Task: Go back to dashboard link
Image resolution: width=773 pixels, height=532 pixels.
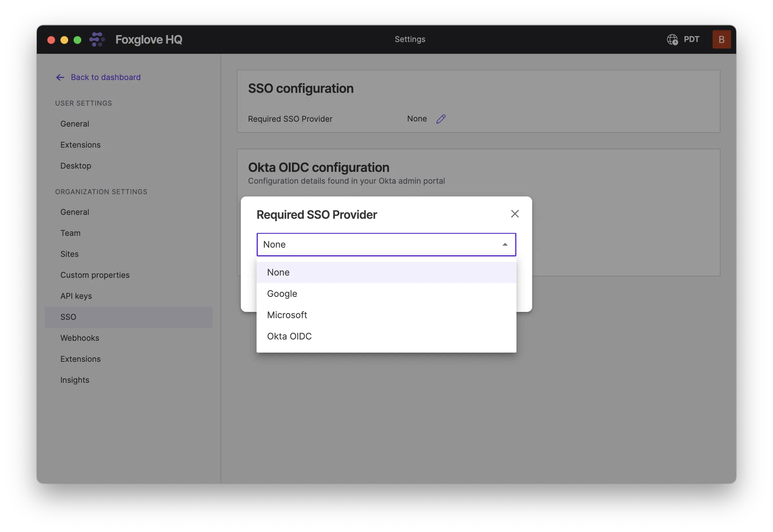Action: tap(105, 77)
